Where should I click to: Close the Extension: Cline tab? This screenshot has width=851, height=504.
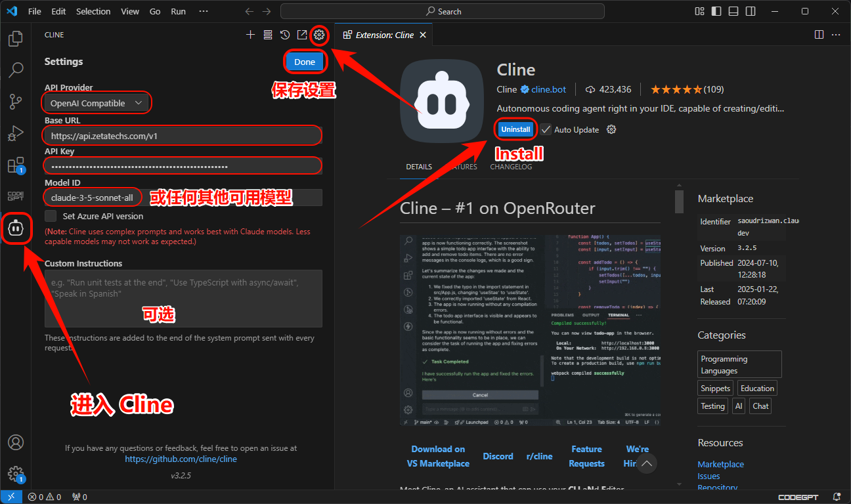pos(423,35)
